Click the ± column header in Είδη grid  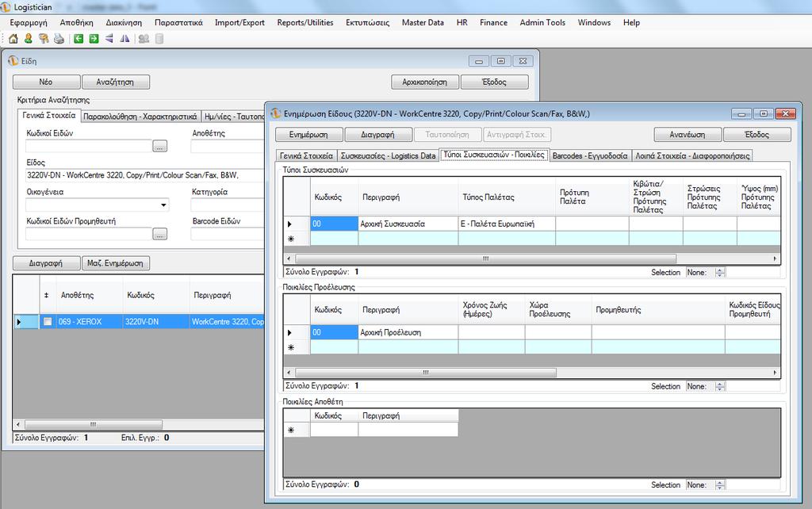[47, 295]
